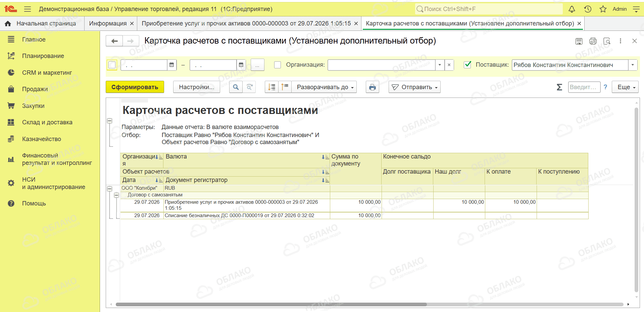Go to home icon on Начальная страница
The width and height of the screenshot is (644, 312).
pos(8,23)
